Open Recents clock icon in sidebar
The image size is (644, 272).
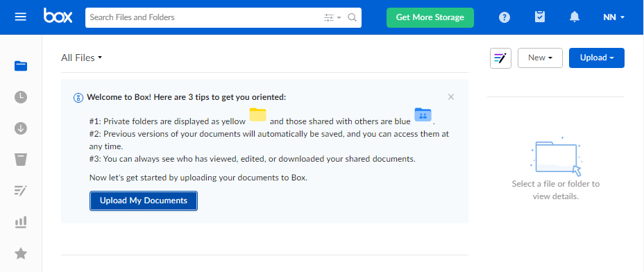pyautogui.click(x=21, y=97)
